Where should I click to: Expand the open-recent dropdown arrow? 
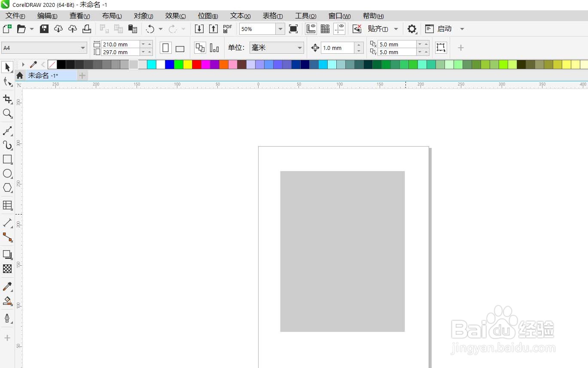32,29
